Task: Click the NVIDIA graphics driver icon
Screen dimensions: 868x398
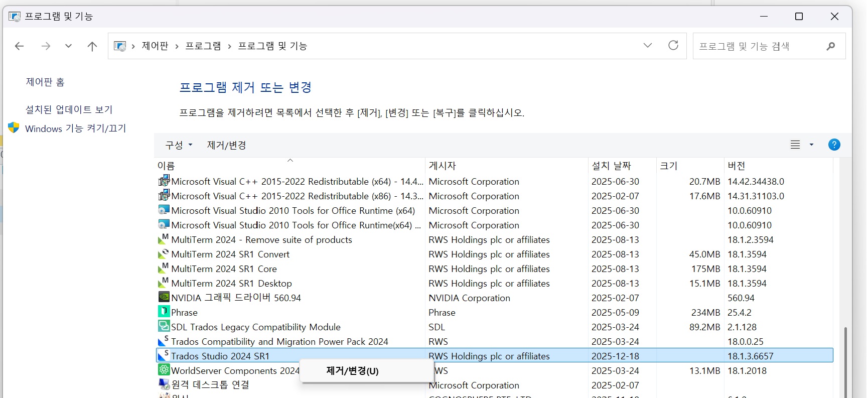Action: 164,297
